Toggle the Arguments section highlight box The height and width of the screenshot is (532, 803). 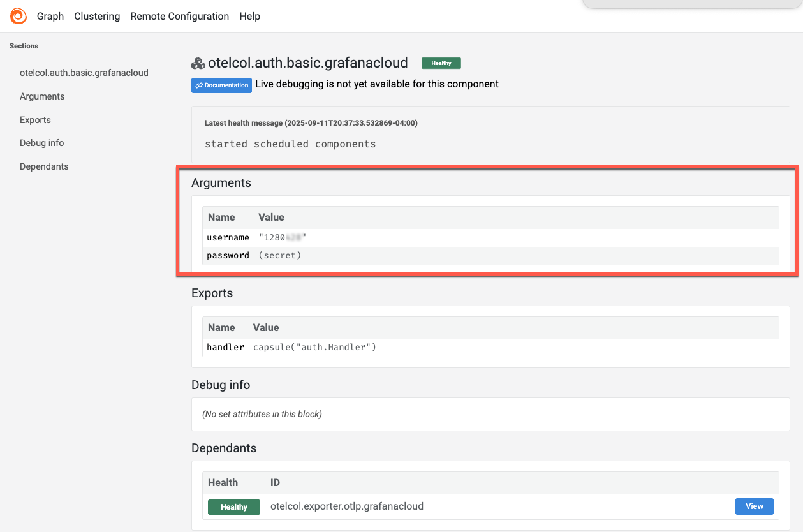(221, 182)
